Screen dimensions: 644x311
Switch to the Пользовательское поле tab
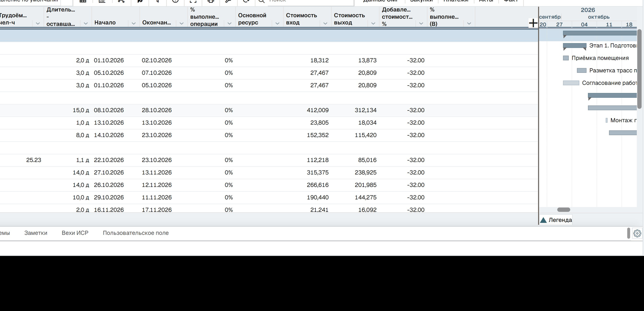point(136,233)
